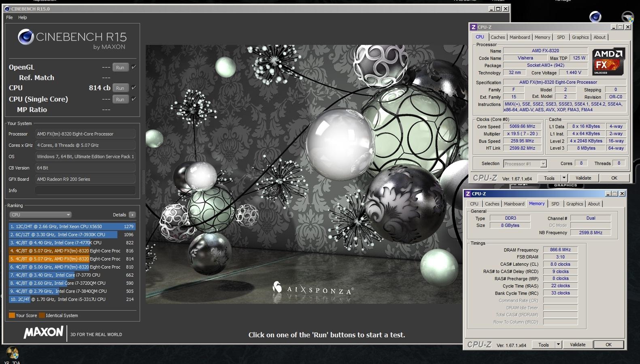Select ranking row 2 Intel Core i7-3930K
This screenshot has height=364, width=640.
click(72, 235)
